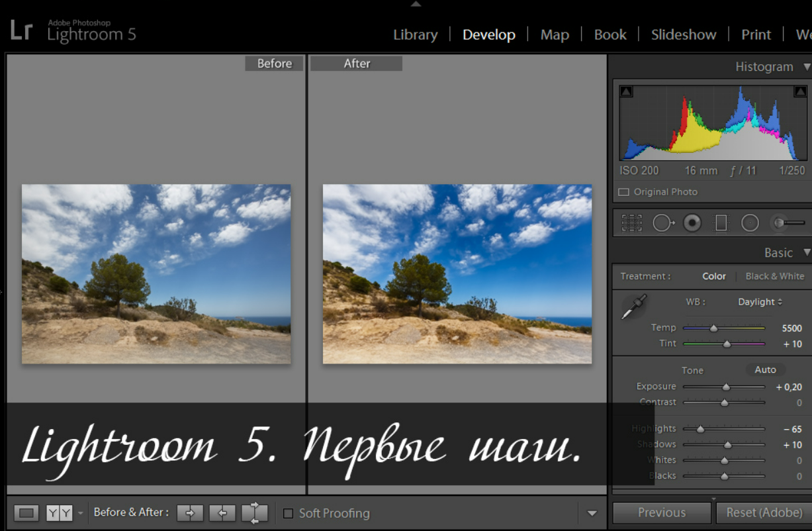Click the Tone heading text
The width and height of the screenshot is (812, 531).
click(x=692, y=371)
